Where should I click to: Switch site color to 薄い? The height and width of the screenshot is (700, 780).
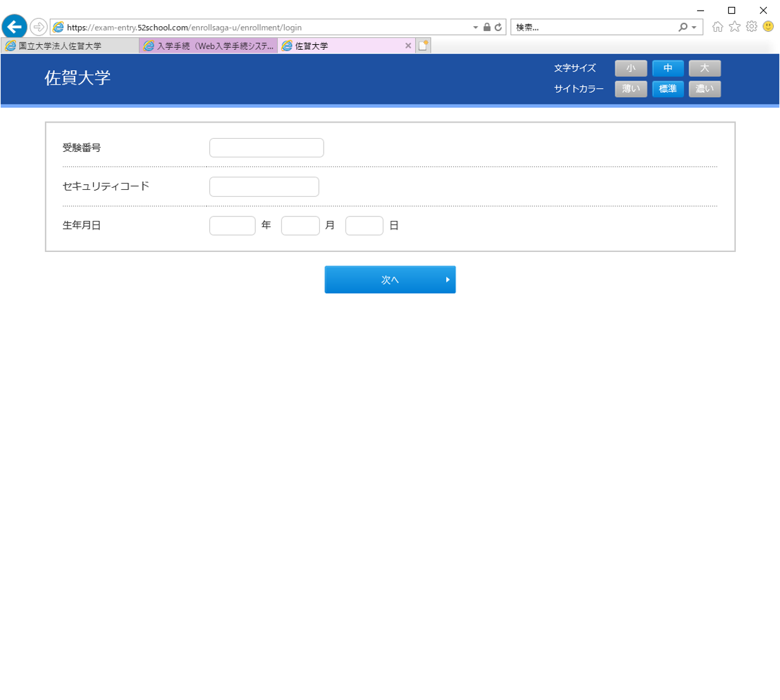click(631, 89)
